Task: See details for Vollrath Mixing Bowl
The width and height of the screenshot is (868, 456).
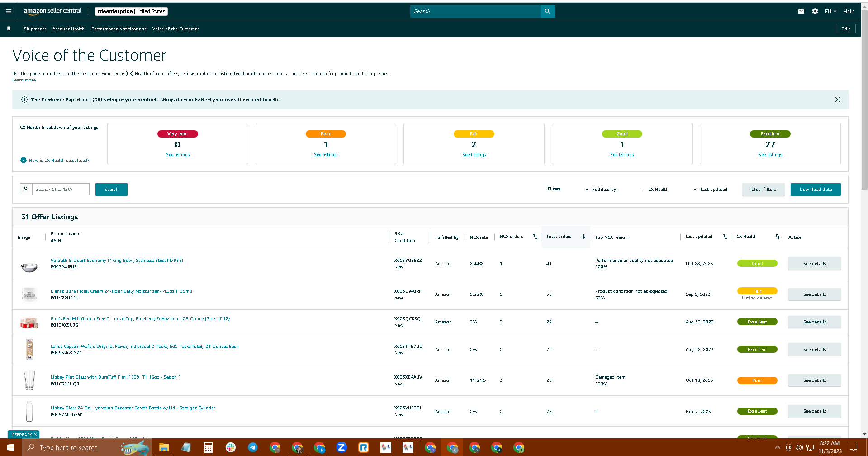Action: pyautogui.click(x=815, y=264)
